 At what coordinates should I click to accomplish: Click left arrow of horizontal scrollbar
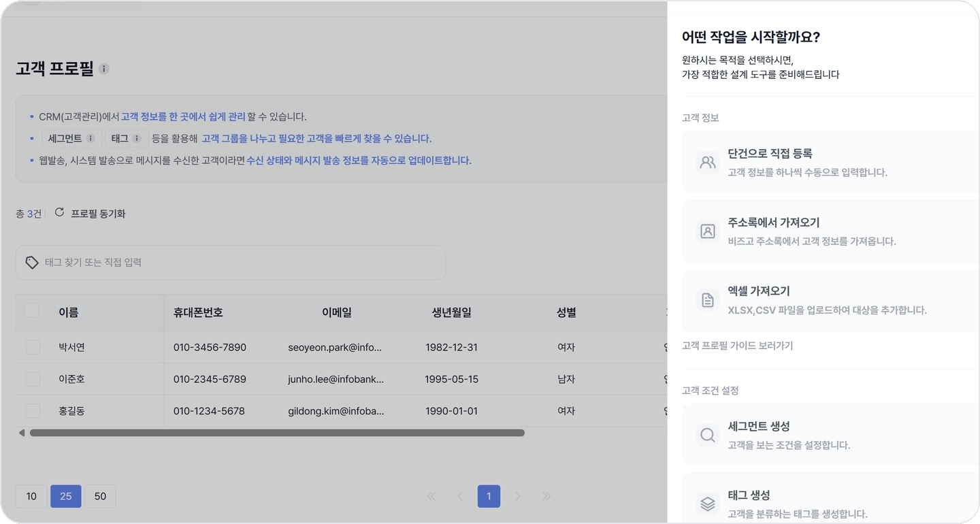pyautogui.click(x=22, y=433)
